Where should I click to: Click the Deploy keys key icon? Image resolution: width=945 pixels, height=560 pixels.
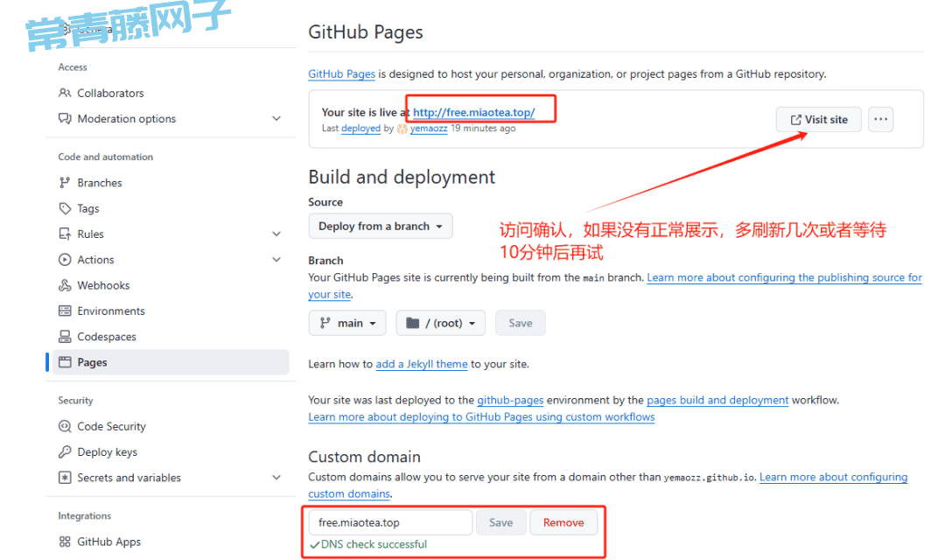click(65, 451)
